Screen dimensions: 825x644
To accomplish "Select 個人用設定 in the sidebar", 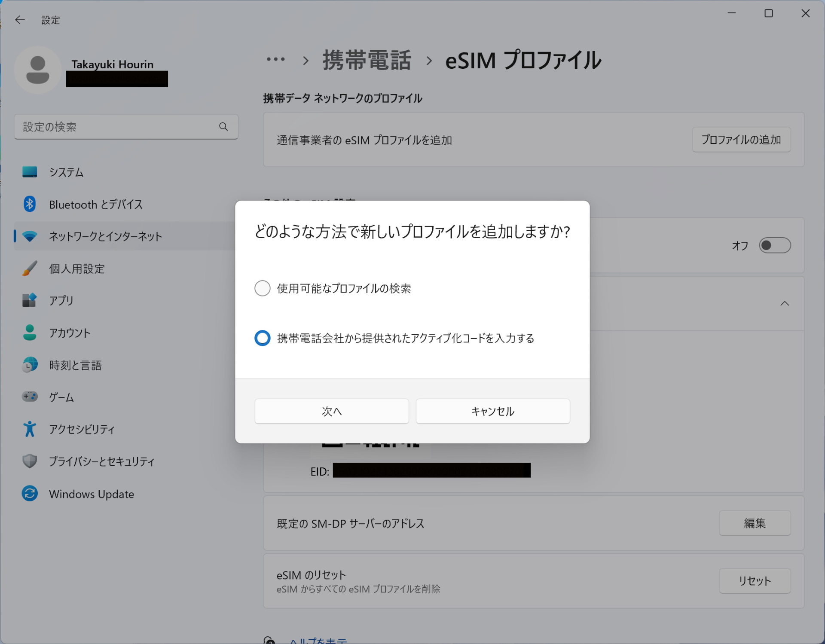I will pos(76,269).
